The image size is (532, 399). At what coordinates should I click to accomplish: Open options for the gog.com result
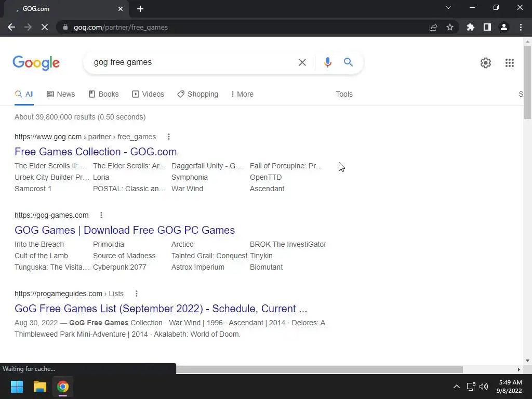[x=169, y=137]
